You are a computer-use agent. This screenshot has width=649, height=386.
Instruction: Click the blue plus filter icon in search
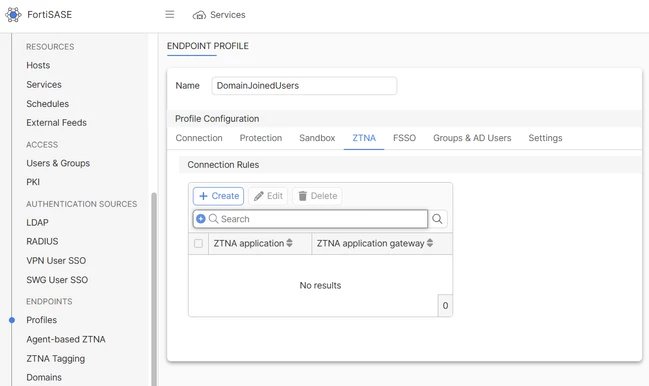coord(201,219)
